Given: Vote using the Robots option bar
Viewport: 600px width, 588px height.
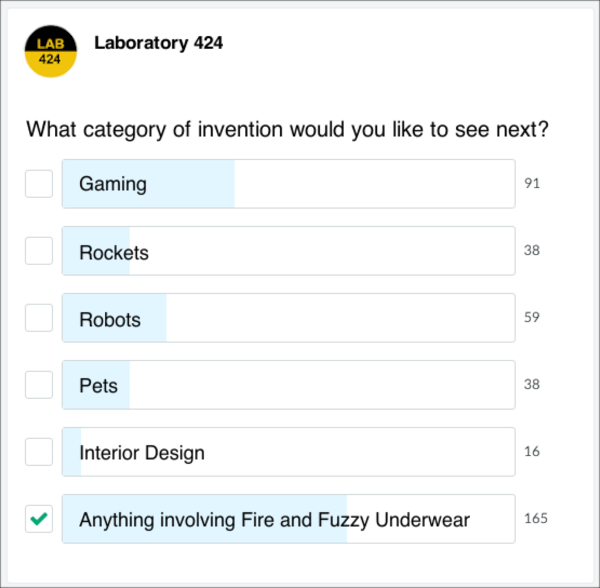Looking at the screenshot, I should click(288, 318).
